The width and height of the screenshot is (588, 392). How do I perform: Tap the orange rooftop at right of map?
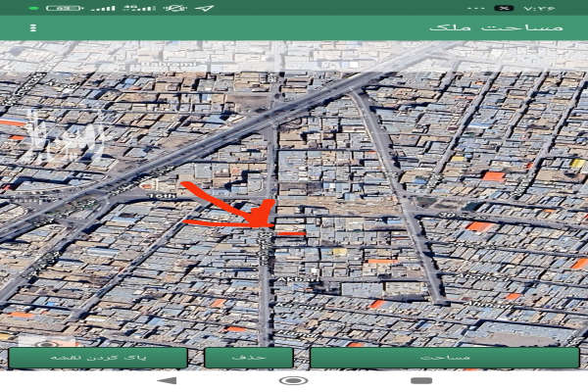494,176
